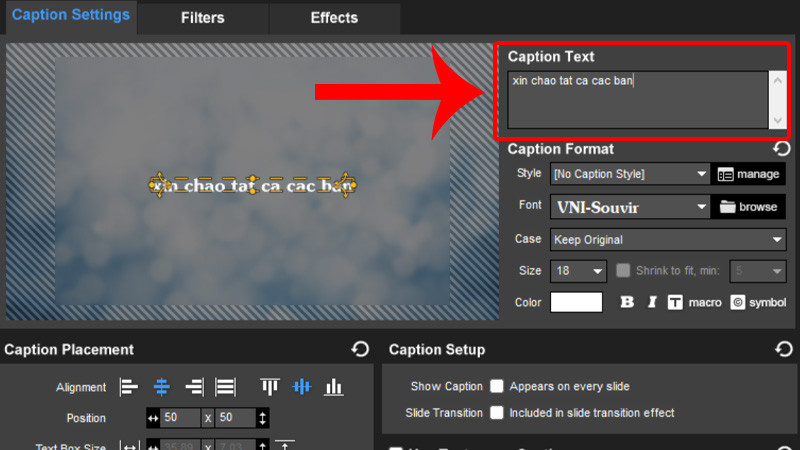Screen dimensions: 800x450
Task: Apply justified fill alignment to caption
Action: [226, 387]
